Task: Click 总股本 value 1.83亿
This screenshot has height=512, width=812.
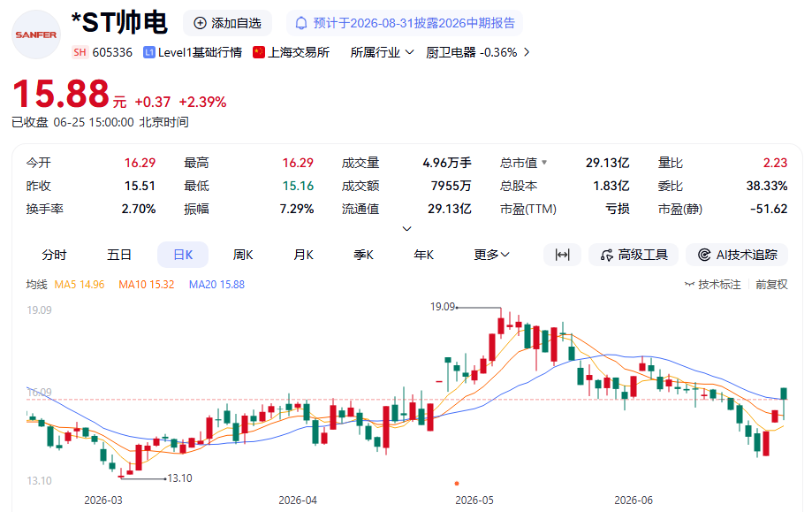Action: click(x=611, y=186)
